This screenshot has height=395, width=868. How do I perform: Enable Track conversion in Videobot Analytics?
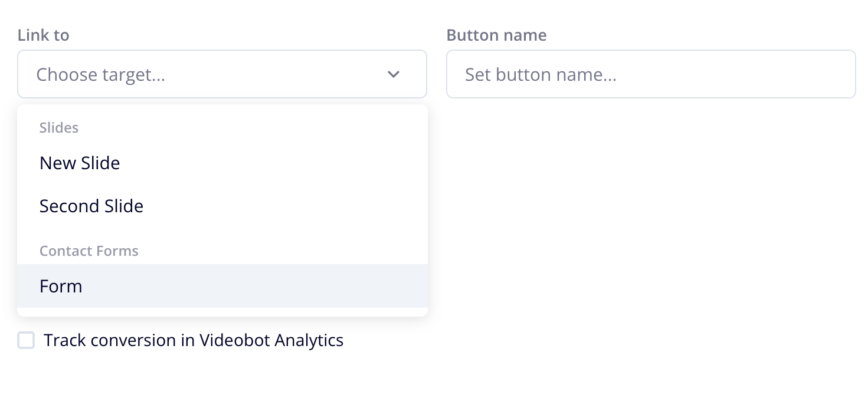[26, 340]
